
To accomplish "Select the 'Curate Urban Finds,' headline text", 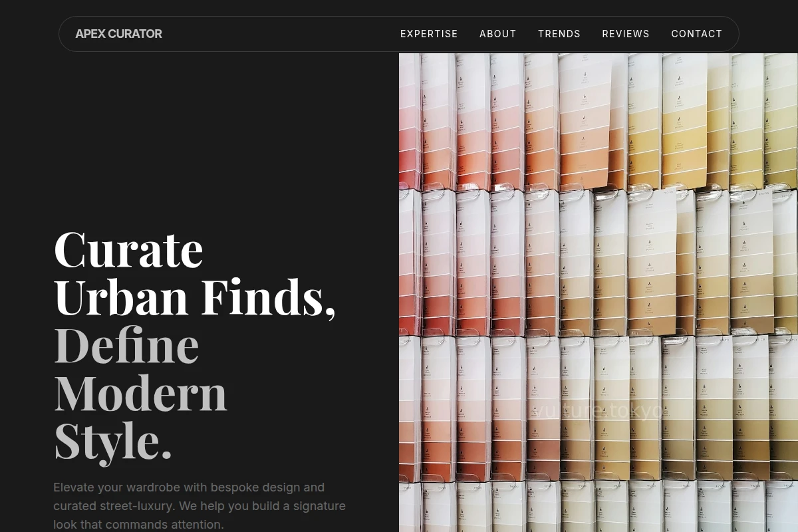I will click(x=195, y=273).
